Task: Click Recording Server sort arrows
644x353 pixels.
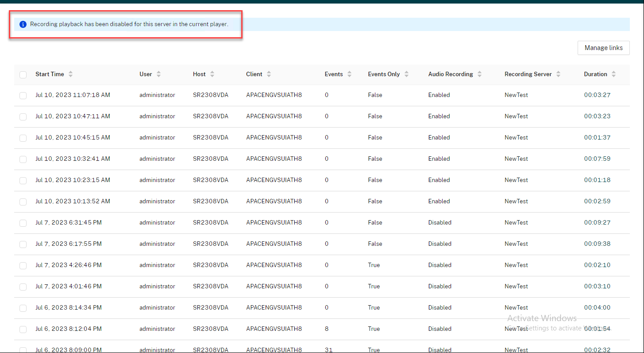Action: [x=558, y=74]
